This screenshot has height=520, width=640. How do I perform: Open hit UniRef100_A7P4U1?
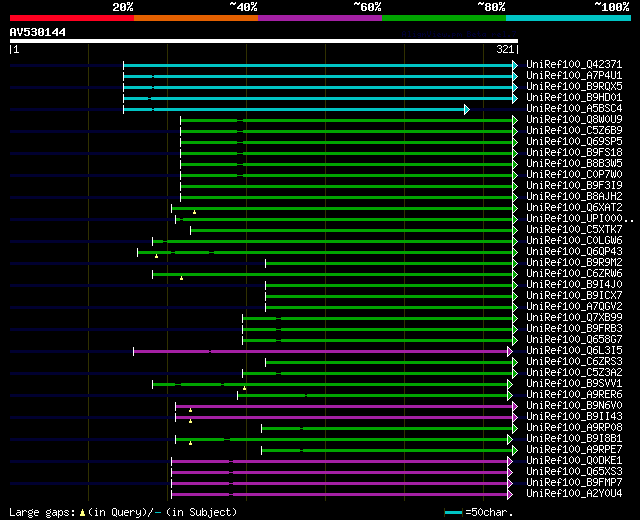(x=574, y=76)
